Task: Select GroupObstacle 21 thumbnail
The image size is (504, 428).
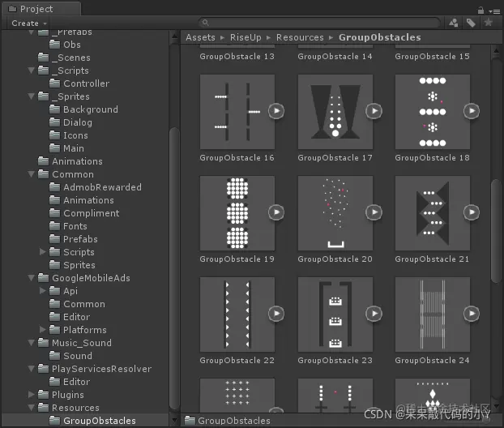Action: pos(433,213)
